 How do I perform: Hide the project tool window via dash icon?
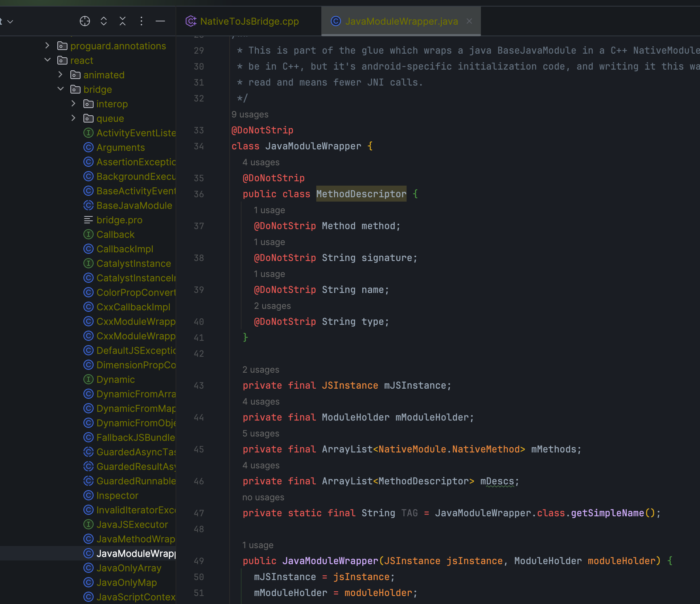[160, 21]
